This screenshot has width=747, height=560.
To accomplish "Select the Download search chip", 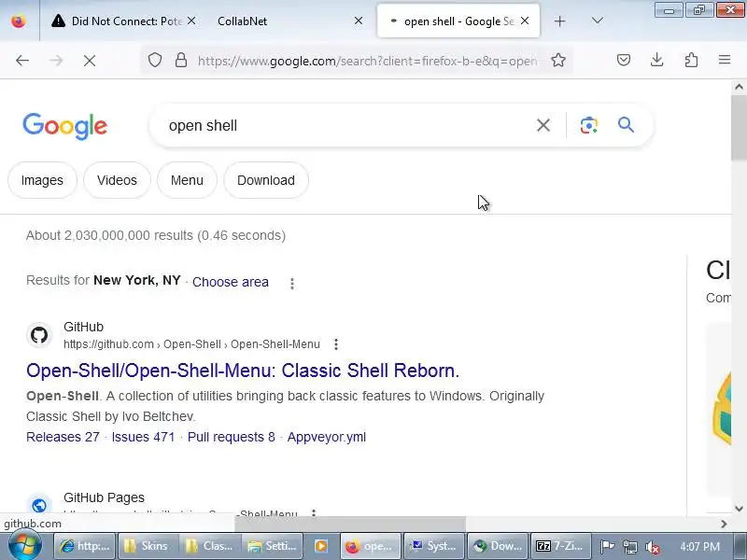I will click(x=266, y=180).
